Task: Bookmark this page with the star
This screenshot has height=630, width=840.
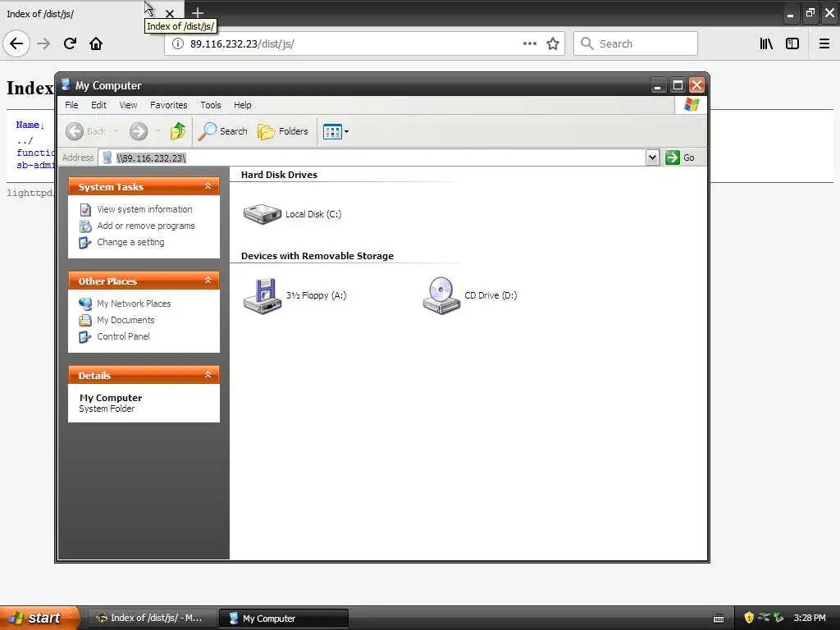Action: (553, 43)
